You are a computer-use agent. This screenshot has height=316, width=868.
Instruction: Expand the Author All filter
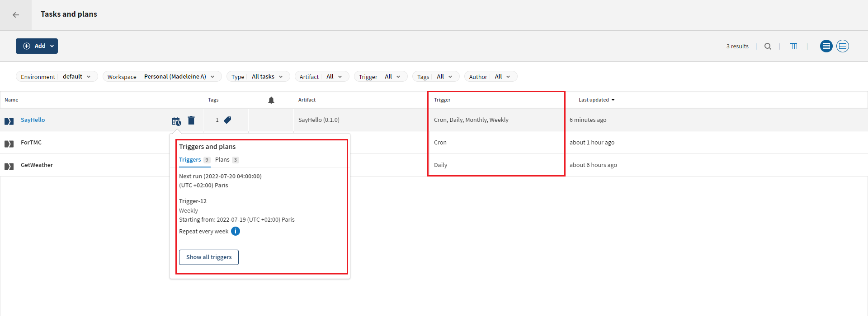491,77
